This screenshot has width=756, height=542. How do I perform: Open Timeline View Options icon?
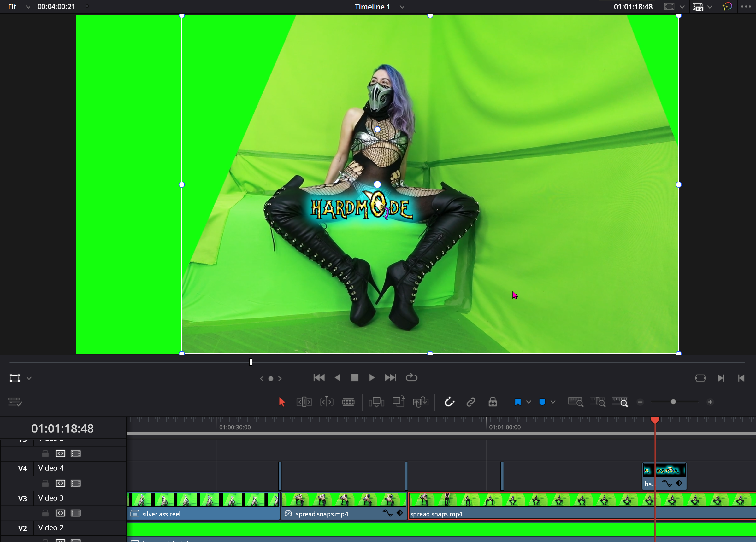tap(15, 402)
